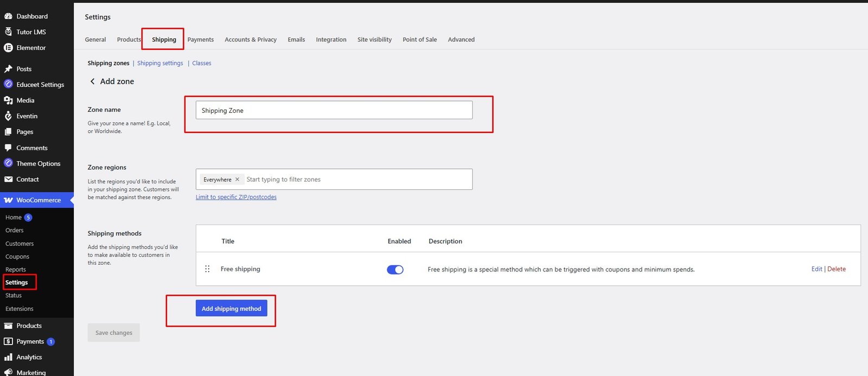Screen dimensions: 868x376
Task: Click the Contact envelope icon
Action: tap(8, 179)
